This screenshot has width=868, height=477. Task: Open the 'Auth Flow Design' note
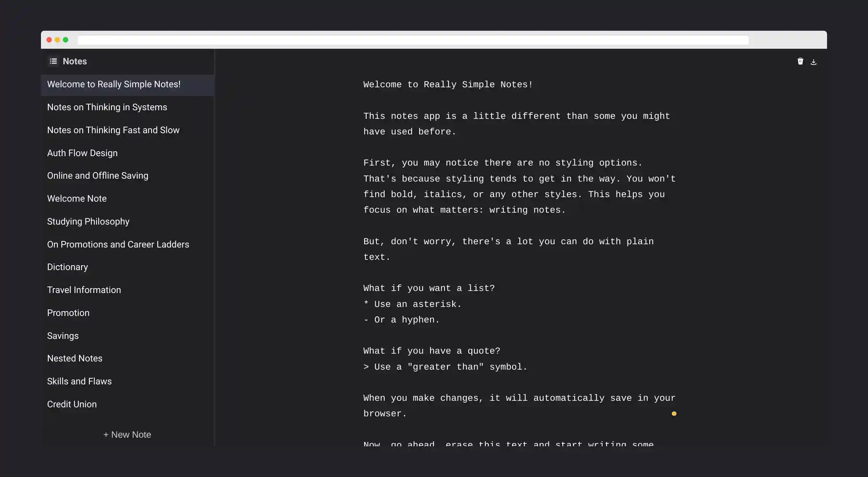click(82, 153)
